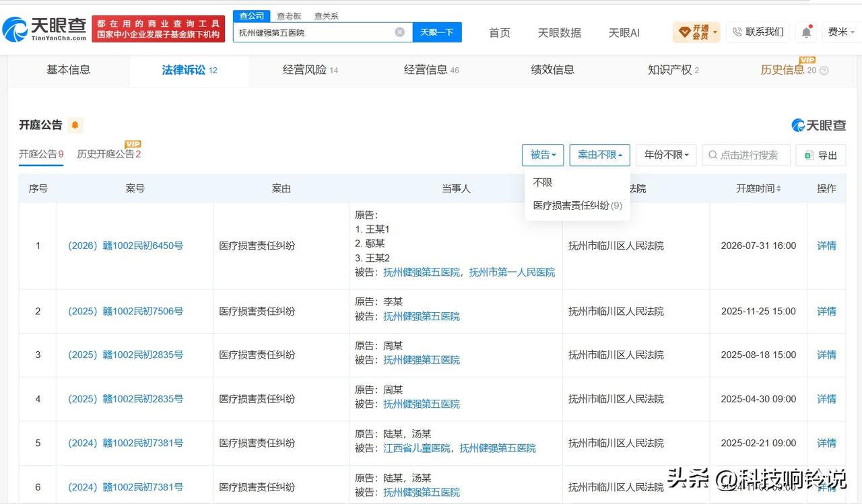Screen dimensions: 862x504
Task: View 详情 for 2025-04-30 hearing
Action: click(826, 399)
